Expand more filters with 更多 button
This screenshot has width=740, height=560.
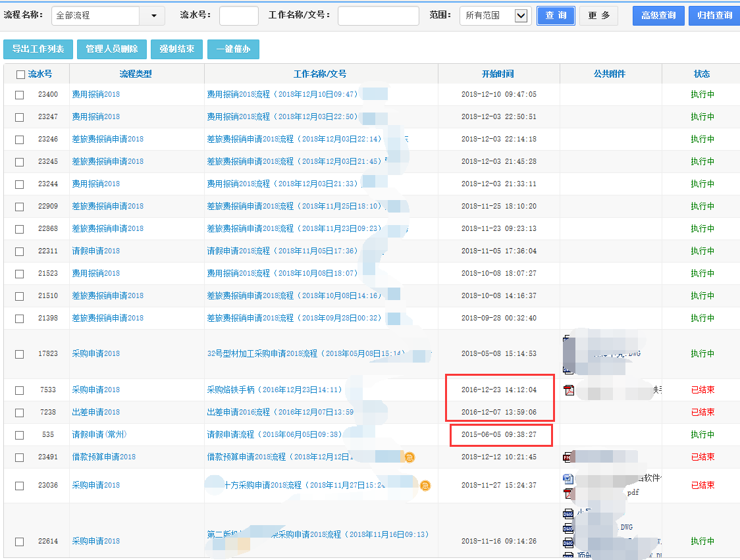(x=598, y=16)
